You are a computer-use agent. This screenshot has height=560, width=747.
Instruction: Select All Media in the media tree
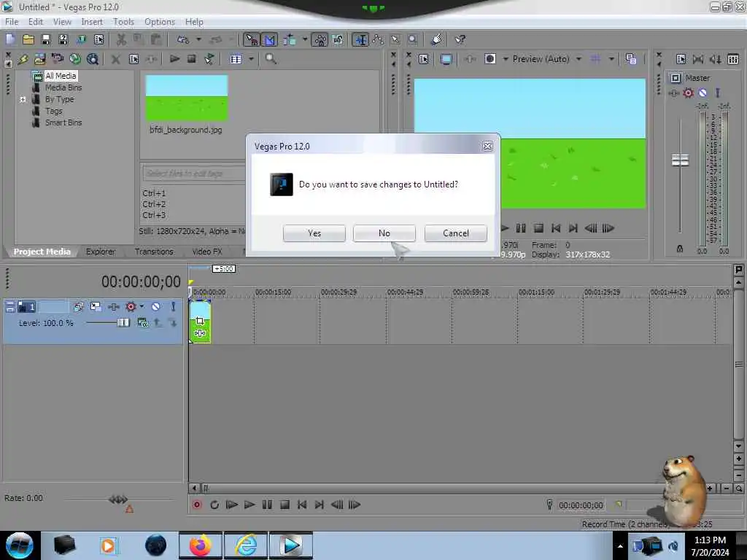point(61,76)
